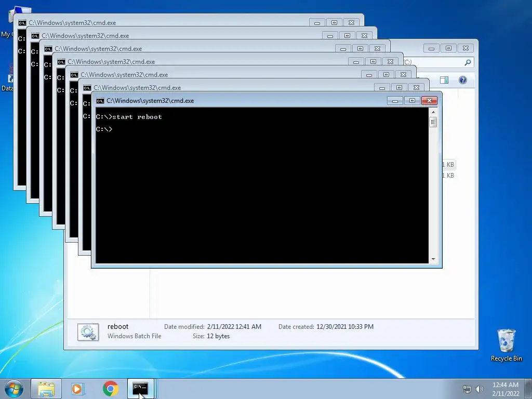Screen dimensions: 532x399
Task: Open Google Chrome from the taskbar
Action: (x=110, y=389)
